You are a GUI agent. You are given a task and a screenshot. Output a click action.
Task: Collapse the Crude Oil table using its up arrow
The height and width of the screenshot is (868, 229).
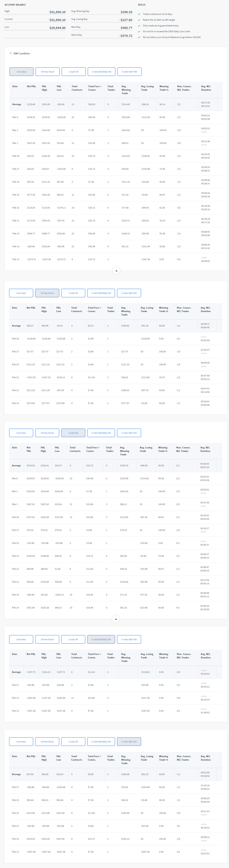[x=116, y=619]
